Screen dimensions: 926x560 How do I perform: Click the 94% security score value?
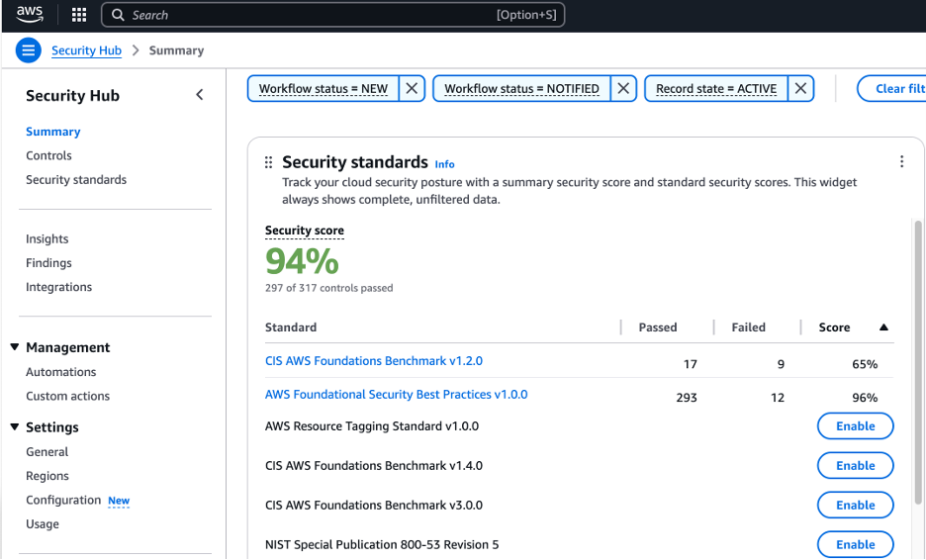[302, 260]
